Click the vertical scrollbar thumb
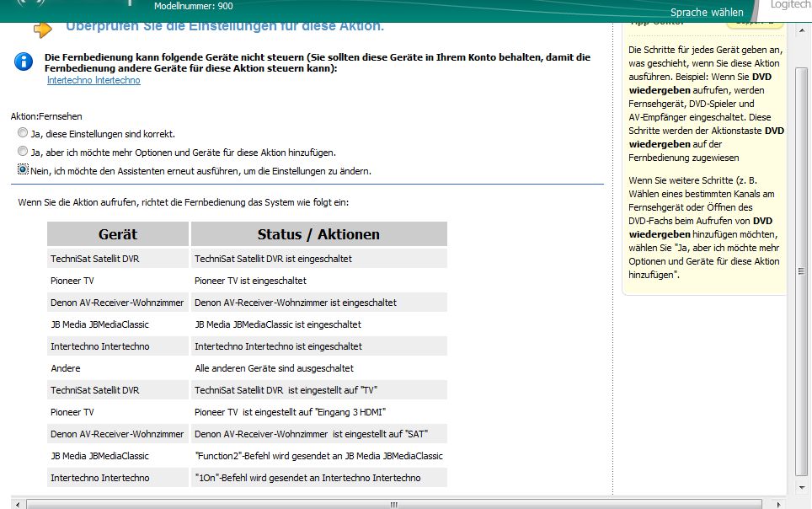 tap(801, 270)
